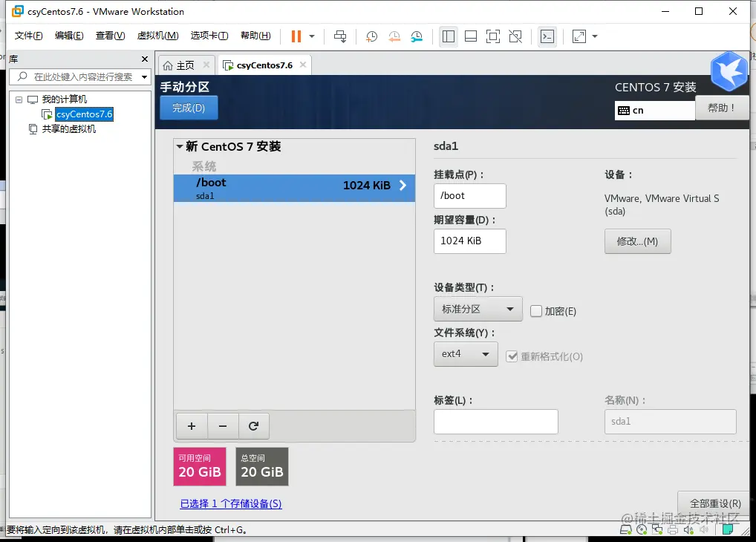Open the 虚拟机(M) menu
Screen dimensions: 756x542
point(157,36)
